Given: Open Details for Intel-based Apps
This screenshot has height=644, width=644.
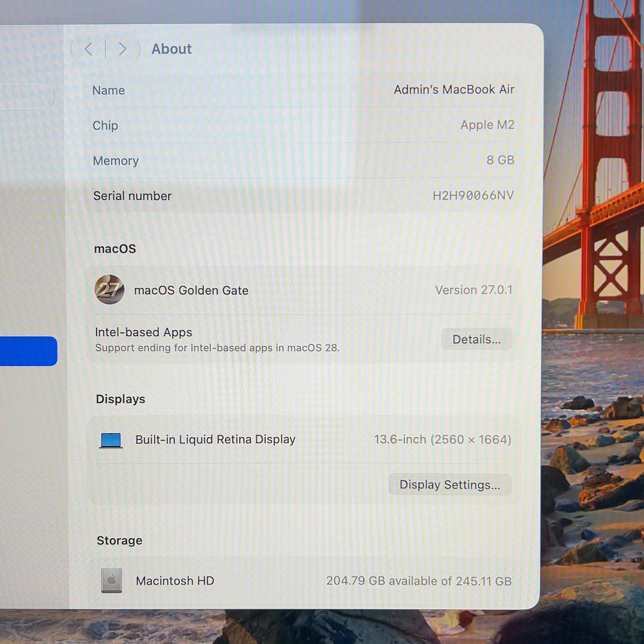Looking at the screenshot, I should tap(477, 339).
